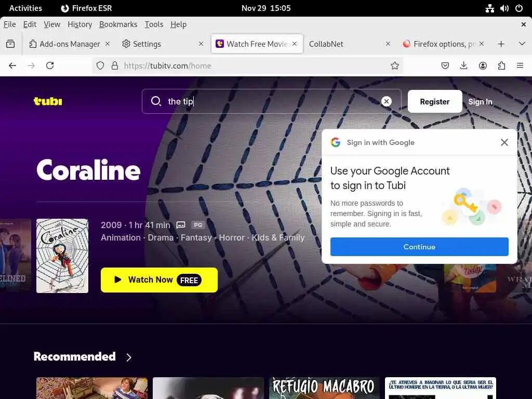Expand the list all tabs dropdown
The width and height of the screenshot is (532, 399).
pyautogui.click(x=522, y=44)
